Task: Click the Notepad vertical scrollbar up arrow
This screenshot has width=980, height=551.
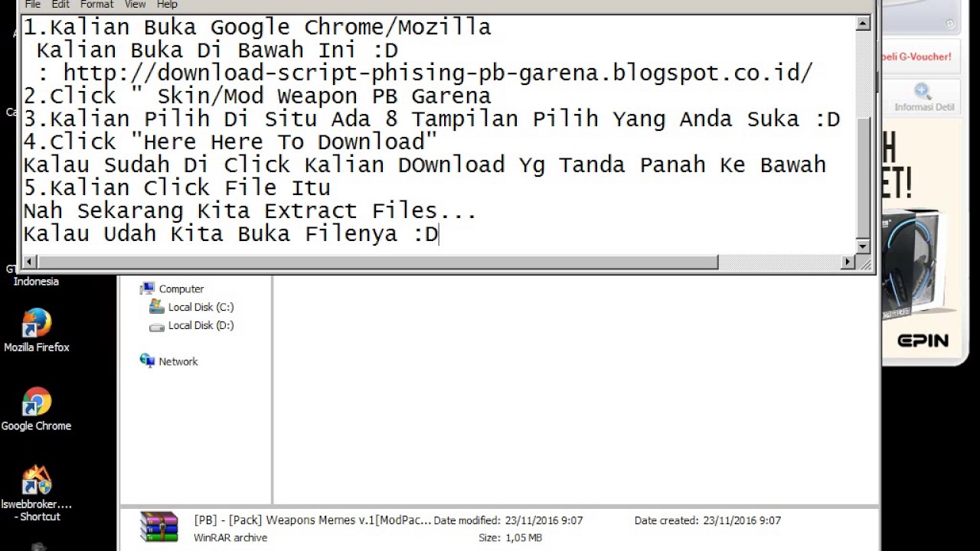Action: click(x=864, y=24)
